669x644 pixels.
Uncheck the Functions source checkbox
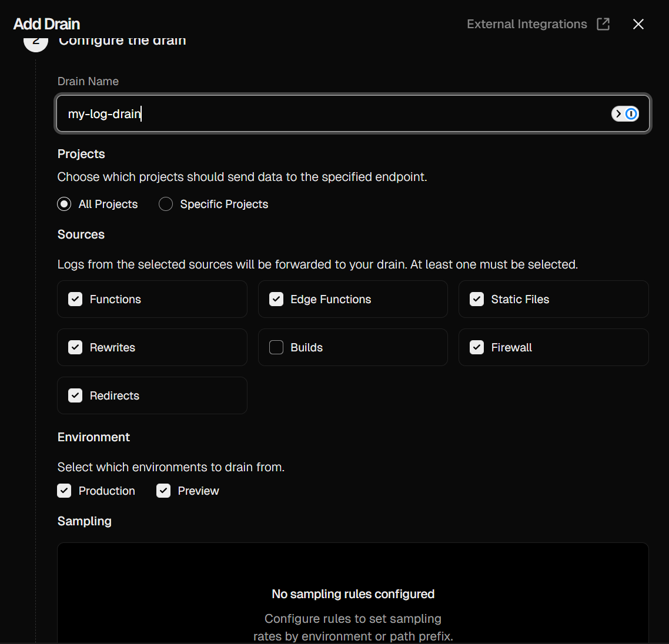click(75, 299)
